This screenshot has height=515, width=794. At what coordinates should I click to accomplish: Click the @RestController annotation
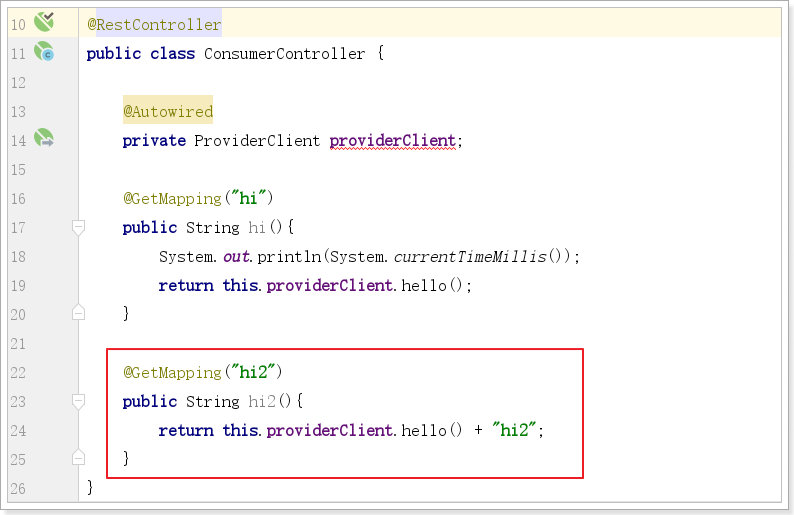(154, 24)
